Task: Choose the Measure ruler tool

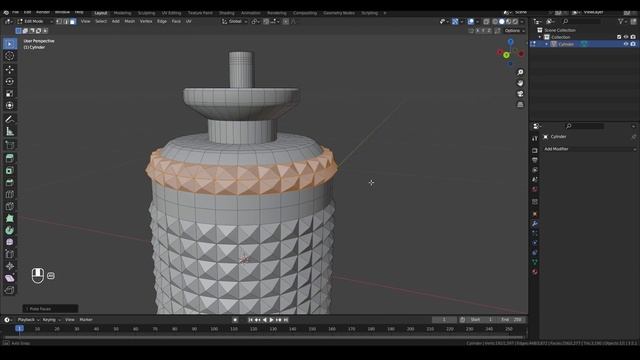Action: [x=10, y=131]
